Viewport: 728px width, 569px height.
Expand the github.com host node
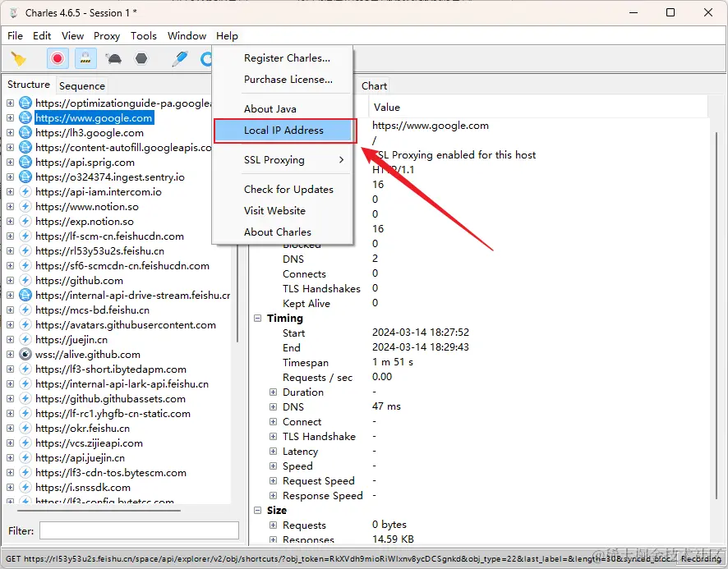[x=10, y=280]
